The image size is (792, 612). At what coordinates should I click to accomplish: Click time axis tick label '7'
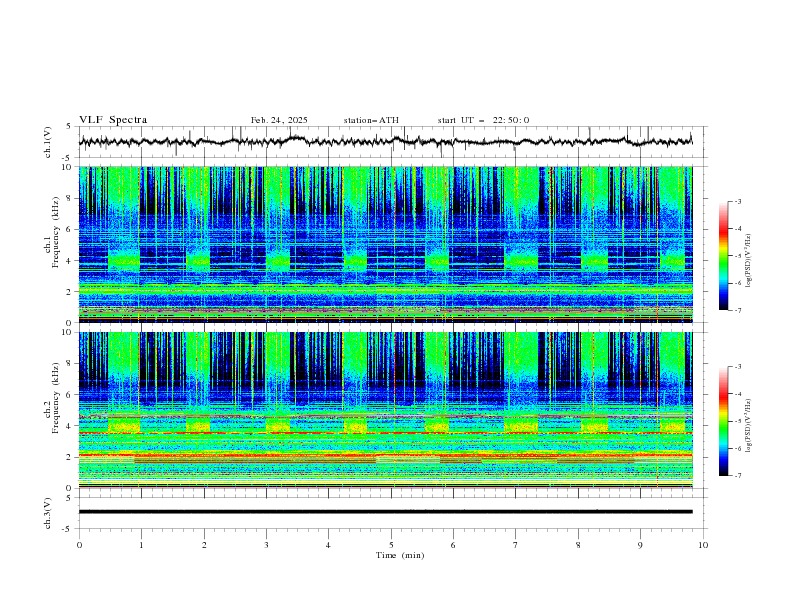516,545
